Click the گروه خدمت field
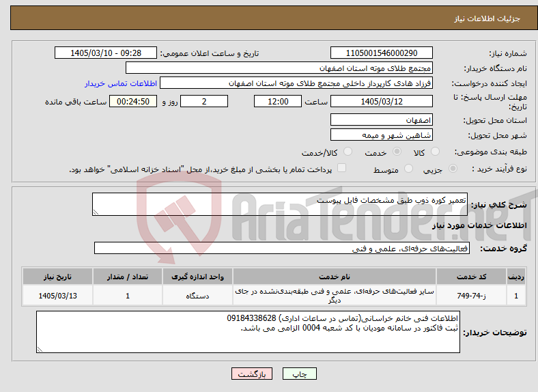 [282, 248]
